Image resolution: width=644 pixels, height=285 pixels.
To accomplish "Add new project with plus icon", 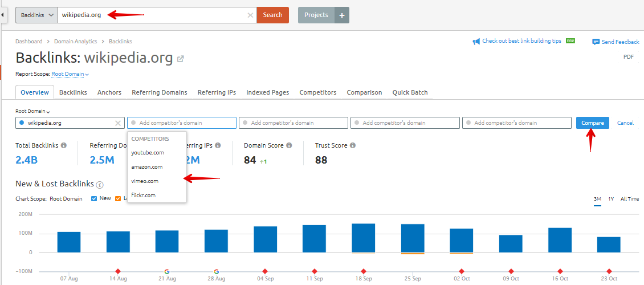I will [x=342, y=15].
